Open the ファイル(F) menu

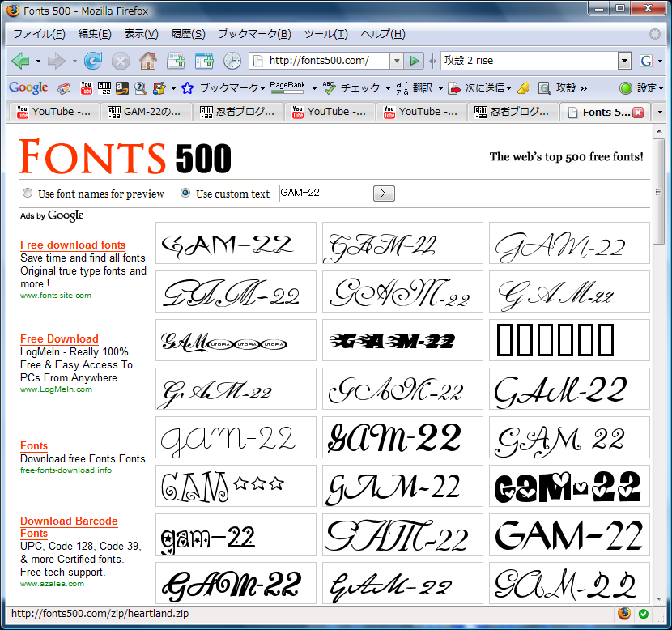39,34
